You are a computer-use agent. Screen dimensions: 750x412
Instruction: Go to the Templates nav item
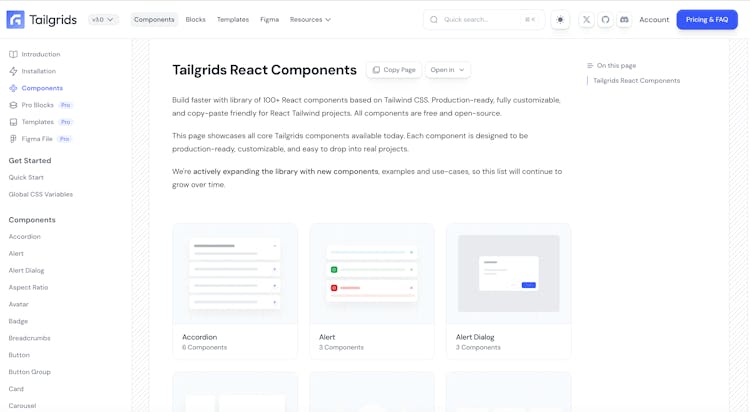[233, 20]
